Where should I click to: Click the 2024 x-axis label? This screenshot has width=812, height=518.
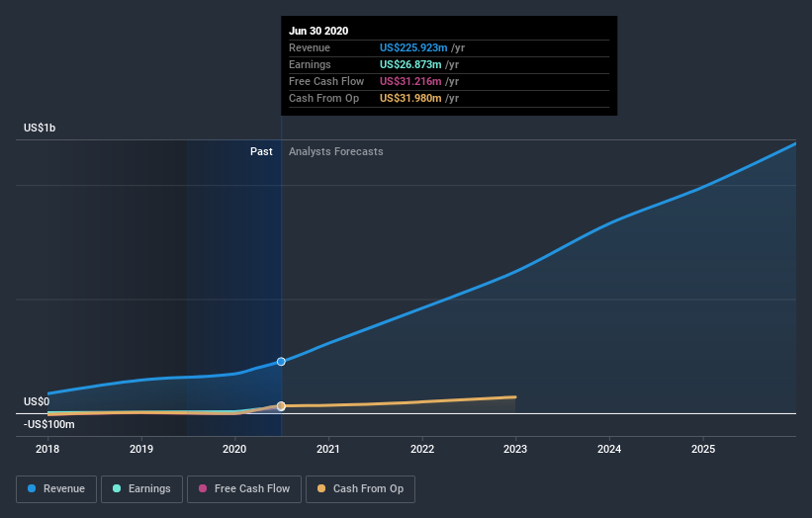pyautogui.click(x=609, y=449)
